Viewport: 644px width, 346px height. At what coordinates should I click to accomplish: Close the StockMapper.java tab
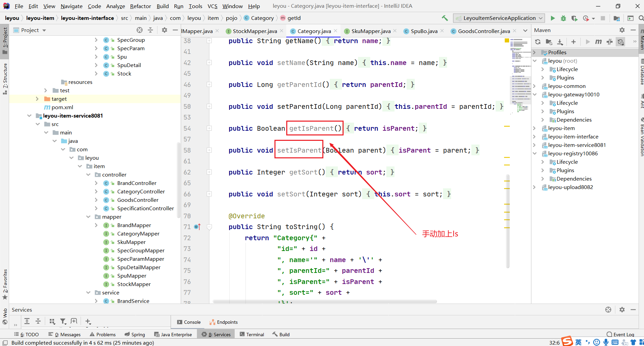pos(282,31)
